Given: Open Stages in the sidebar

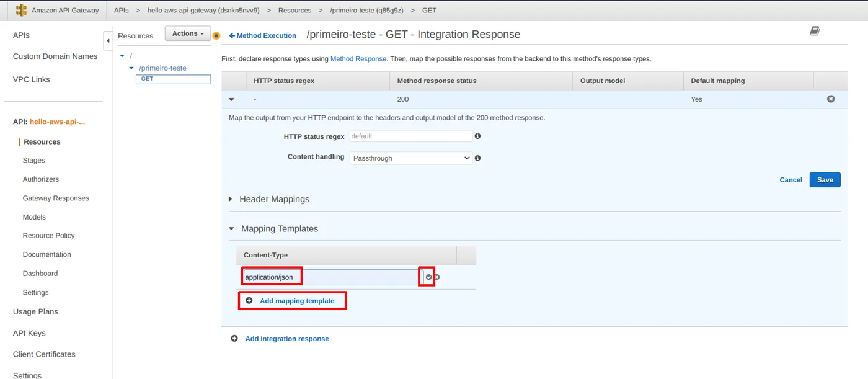Looking at the screenshot, I should pyautogui.click(x=34, y=160).
